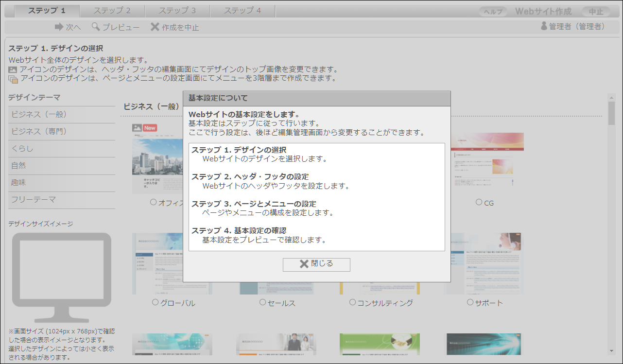623x364 pixels.
Task: Select the CG design radio button
Action: tap(479, 202)
